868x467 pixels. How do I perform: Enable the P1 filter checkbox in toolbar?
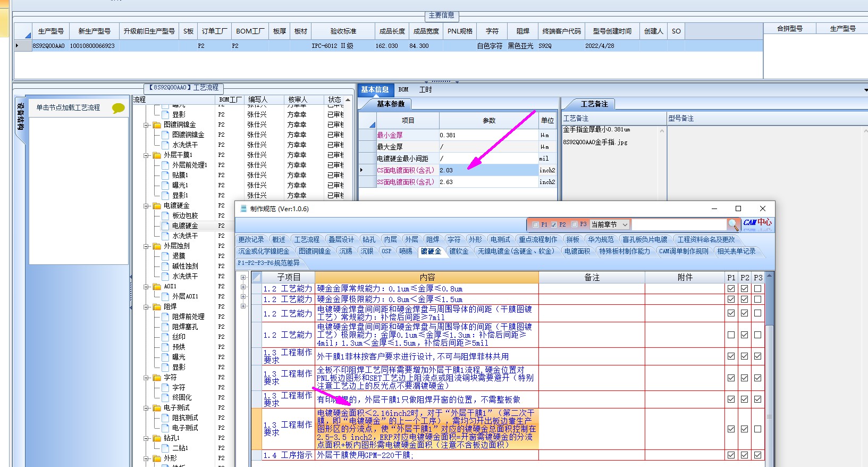[535, 224]
